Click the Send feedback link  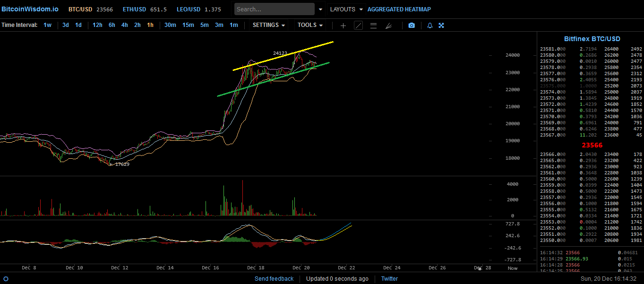tap(274, 279)
